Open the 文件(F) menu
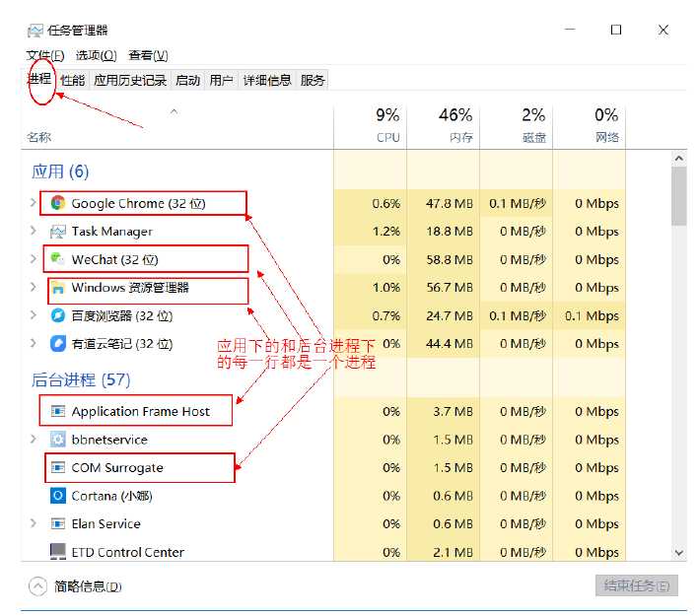This screenshot has height=616, width=699. pyautogui.click(x=45, y=56)
